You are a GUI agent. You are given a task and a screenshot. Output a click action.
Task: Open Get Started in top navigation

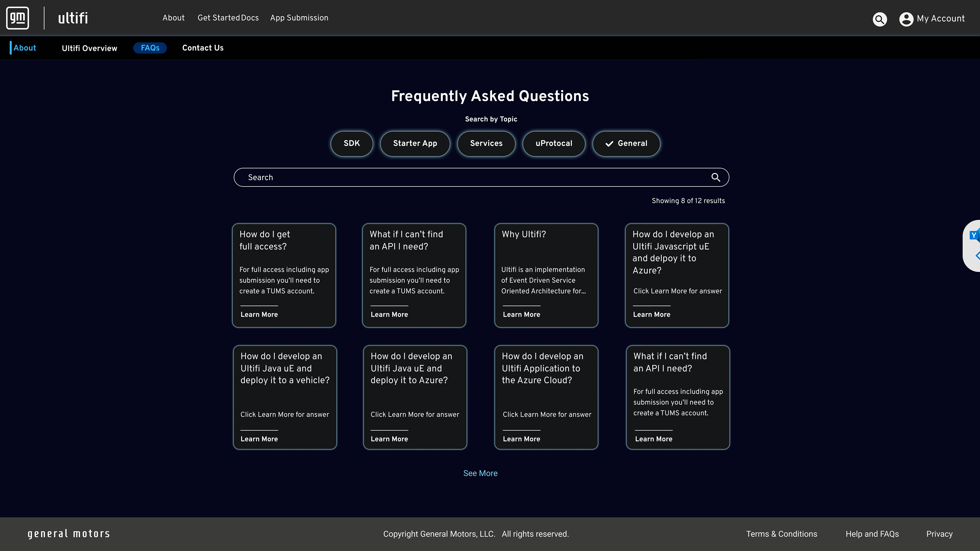pos(219,18)
